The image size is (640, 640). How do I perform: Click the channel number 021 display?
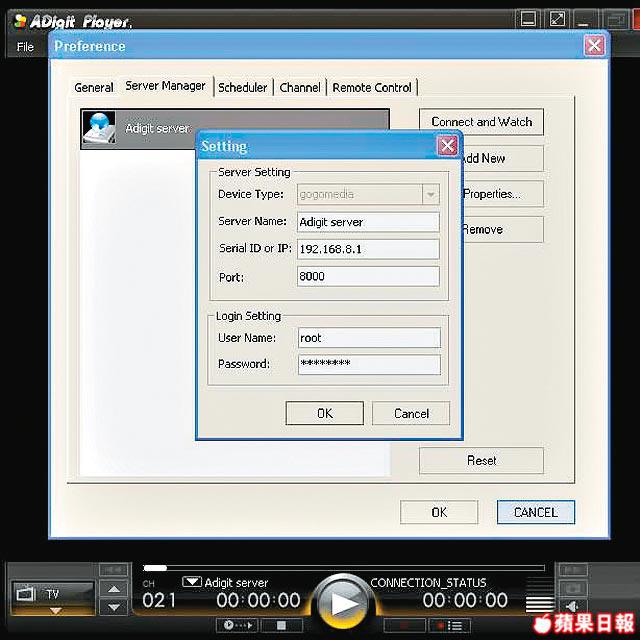click(x=159, y=600)
